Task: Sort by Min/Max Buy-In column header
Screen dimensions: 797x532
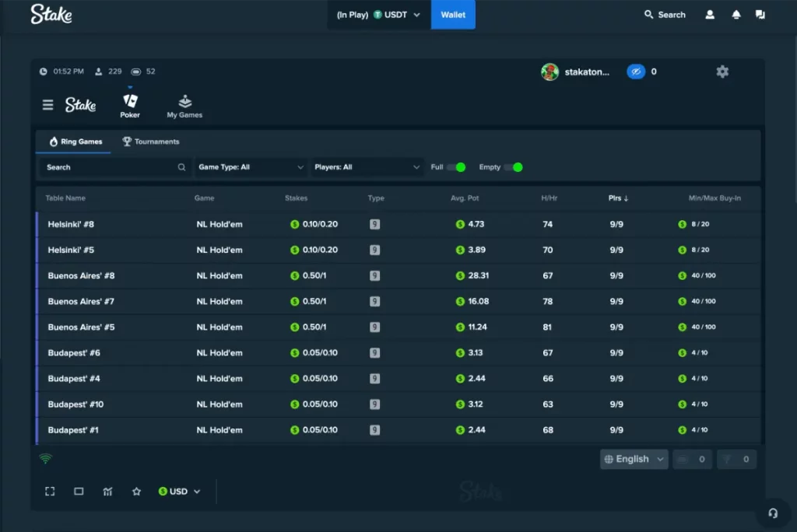Action: click(x=714, y=198)
